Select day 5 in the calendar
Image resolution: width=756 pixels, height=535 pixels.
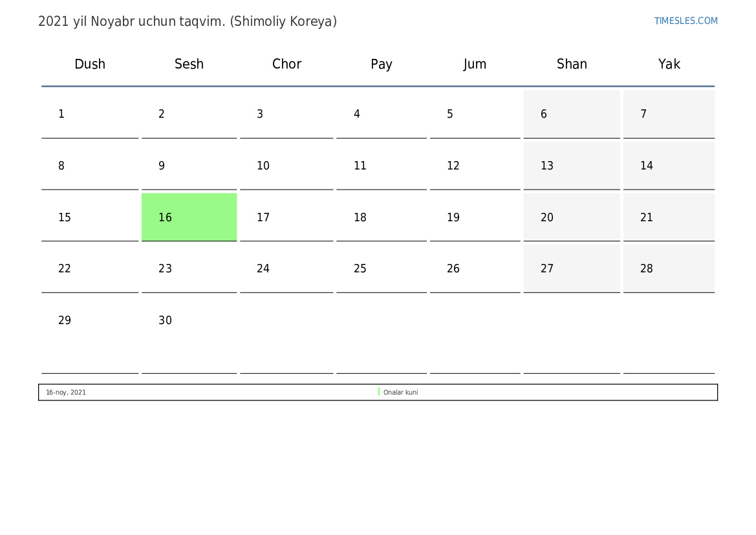pos(475,115)
